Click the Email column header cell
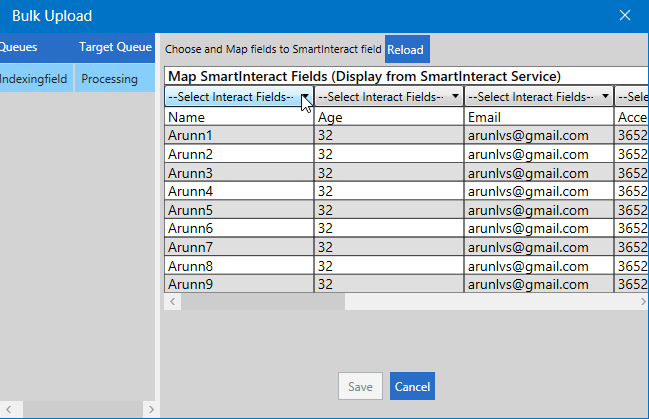649x419 pixels. (538, 116)
